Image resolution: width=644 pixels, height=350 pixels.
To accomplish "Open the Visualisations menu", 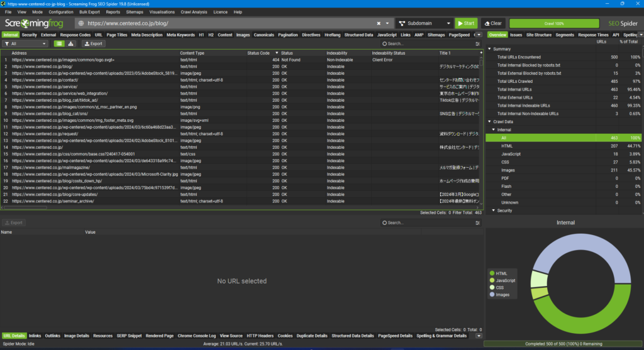I will (162, 12).
